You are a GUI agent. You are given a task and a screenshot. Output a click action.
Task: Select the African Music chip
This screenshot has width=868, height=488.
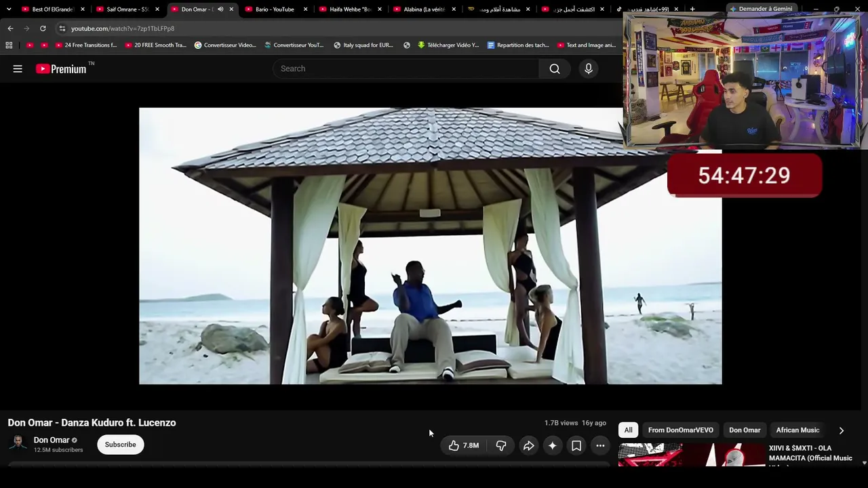tap(797, 430)
